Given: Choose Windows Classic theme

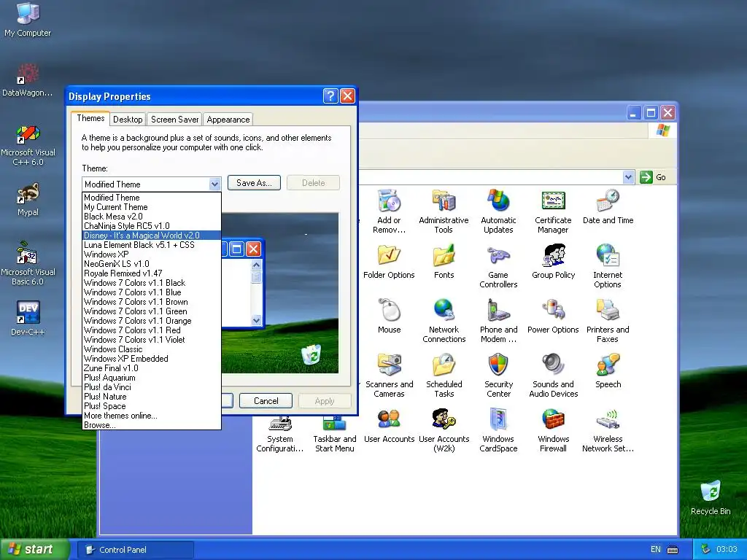Looking at the screenshot, I should point(152,349).
